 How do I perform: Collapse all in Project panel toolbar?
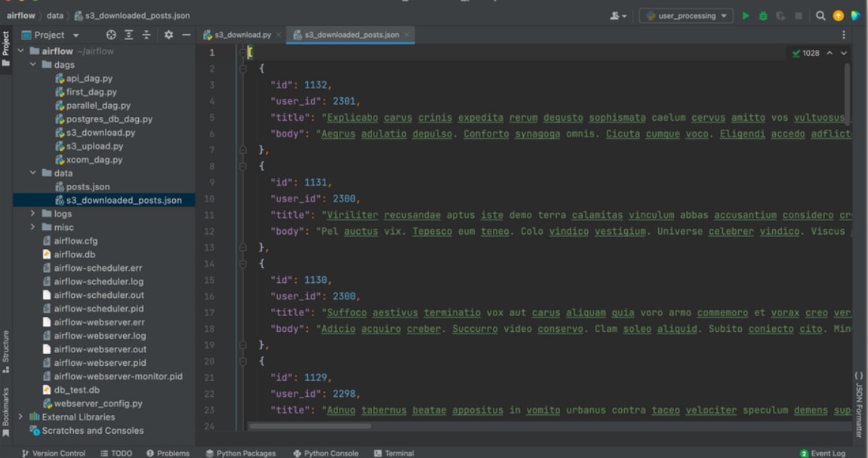pyautogui.click(x=146, y=35)
